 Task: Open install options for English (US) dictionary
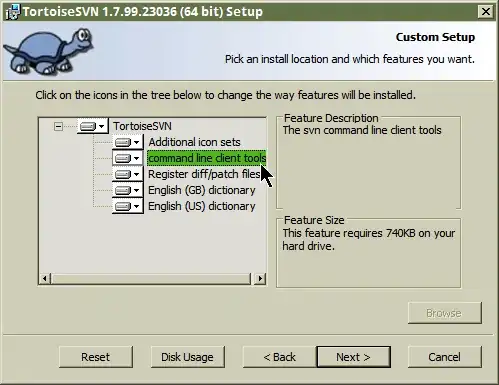[128, 206]
